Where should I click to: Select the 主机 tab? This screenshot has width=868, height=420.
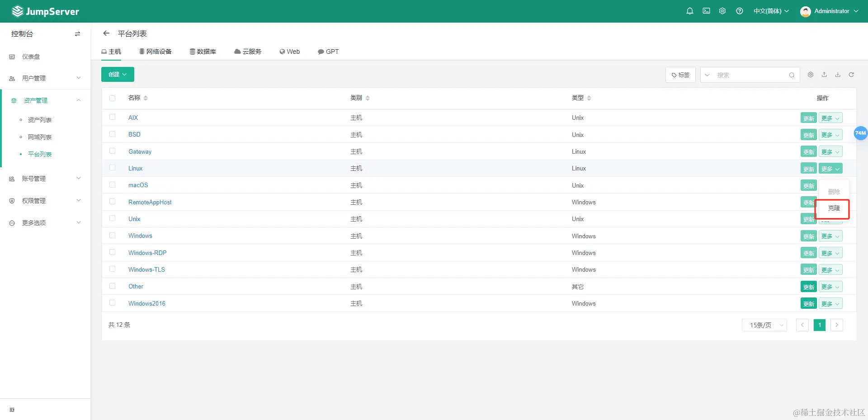coord(111,52)
